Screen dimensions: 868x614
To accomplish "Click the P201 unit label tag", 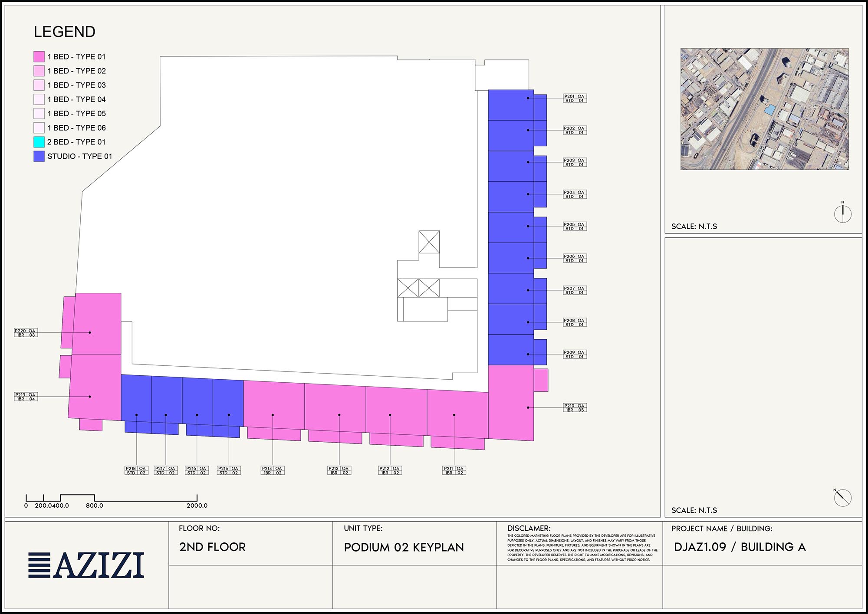I will pos(575,99).
